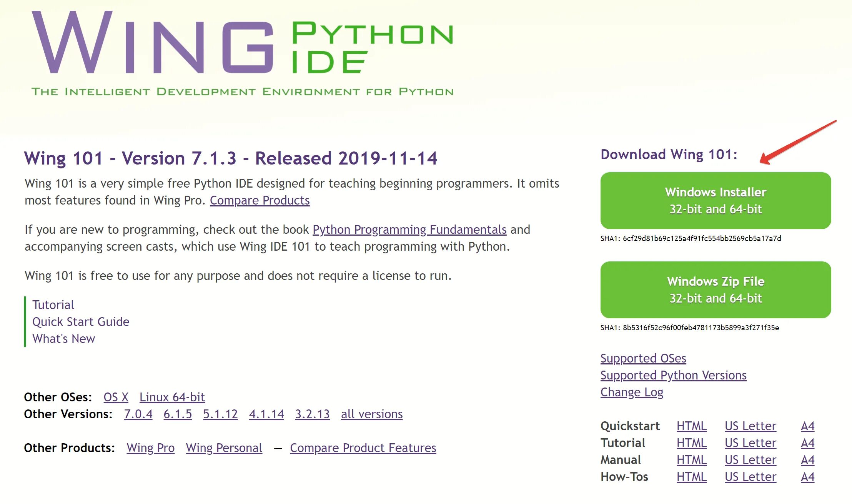Click the 'Tutorial' documentation row label

[x=623, y=443]
